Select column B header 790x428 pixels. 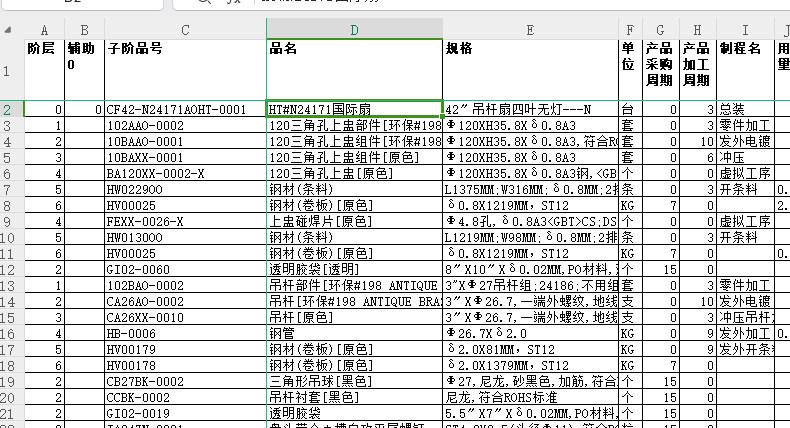pyautogui.click(x=85, y=30)
